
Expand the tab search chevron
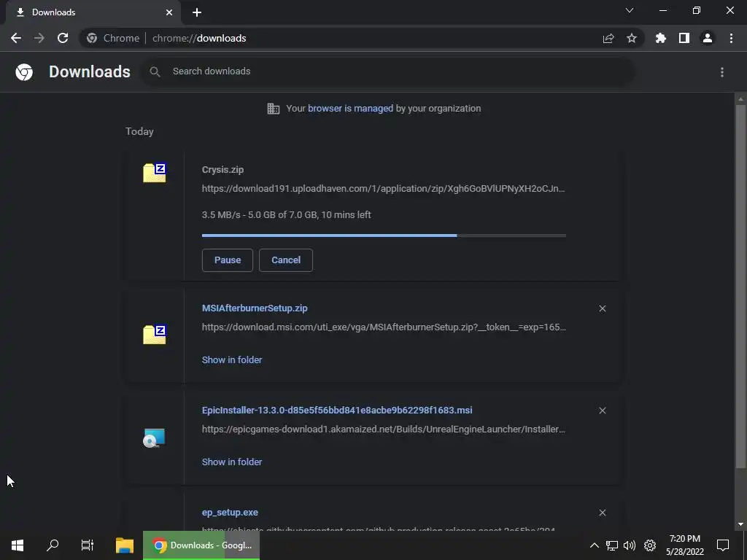[630, 10]
